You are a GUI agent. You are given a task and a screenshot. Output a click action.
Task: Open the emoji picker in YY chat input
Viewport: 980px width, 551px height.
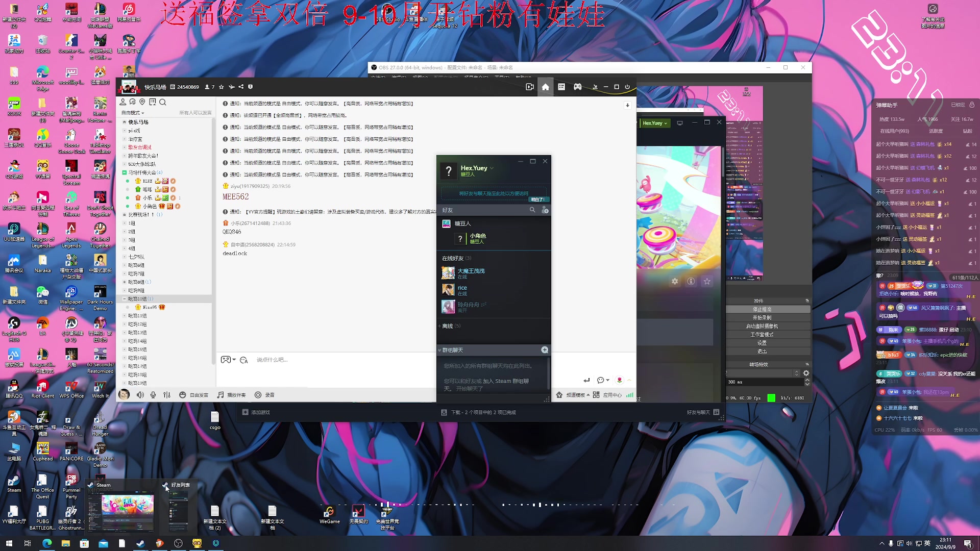244,360
